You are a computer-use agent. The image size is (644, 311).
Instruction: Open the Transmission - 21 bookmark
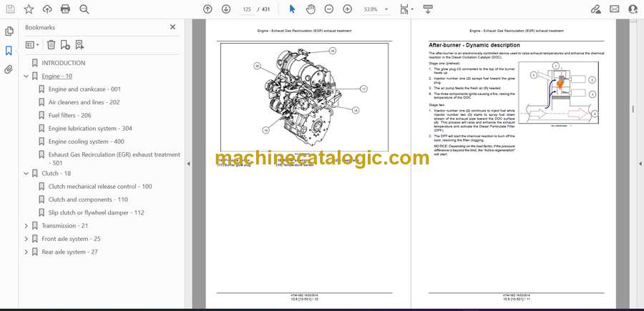(x=65, y=226)
